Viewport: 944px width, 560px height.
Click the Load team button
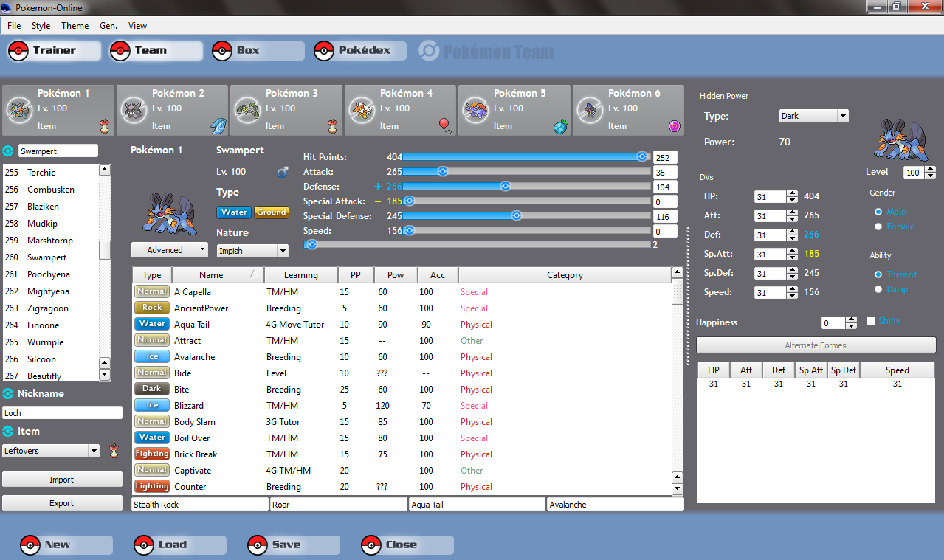click(x=179, y=545)
